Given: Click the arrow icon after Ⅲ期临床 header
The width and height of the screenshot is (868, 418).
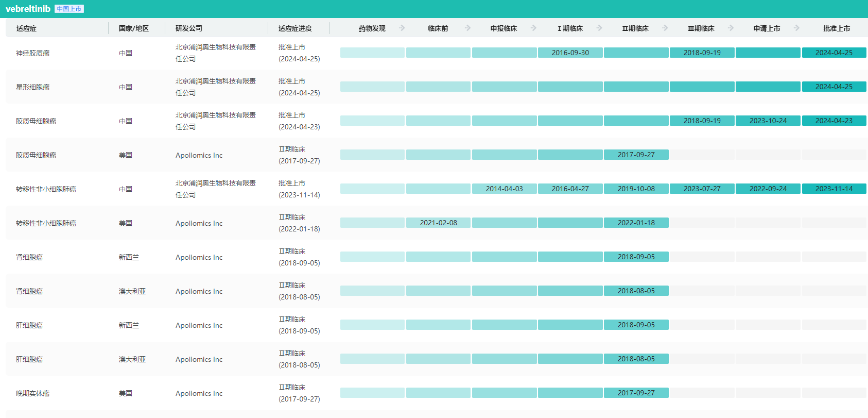Looking at the screenshot, I should (731, 28).
